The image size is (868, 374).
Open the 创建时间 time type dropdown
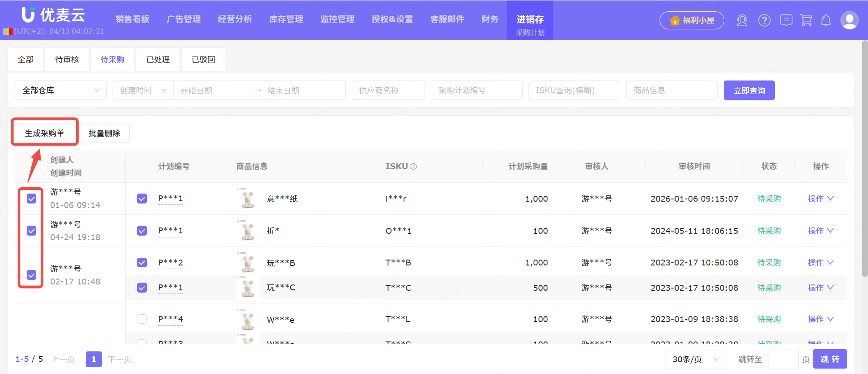coord(143,90)
